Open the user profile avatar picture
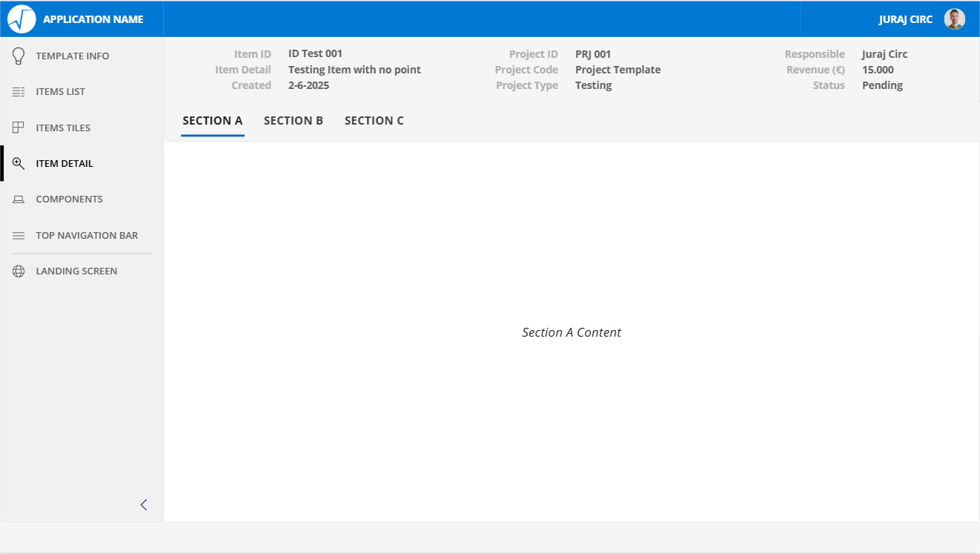Image resolution: width=980 pixels, height=554 pixels. [x=954, y=19]
